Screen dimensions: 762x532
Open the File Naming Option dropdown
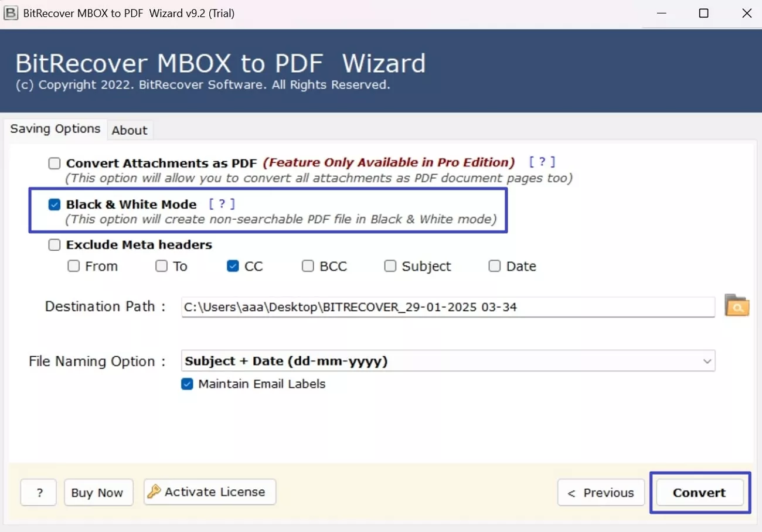[x=448, y=361]
